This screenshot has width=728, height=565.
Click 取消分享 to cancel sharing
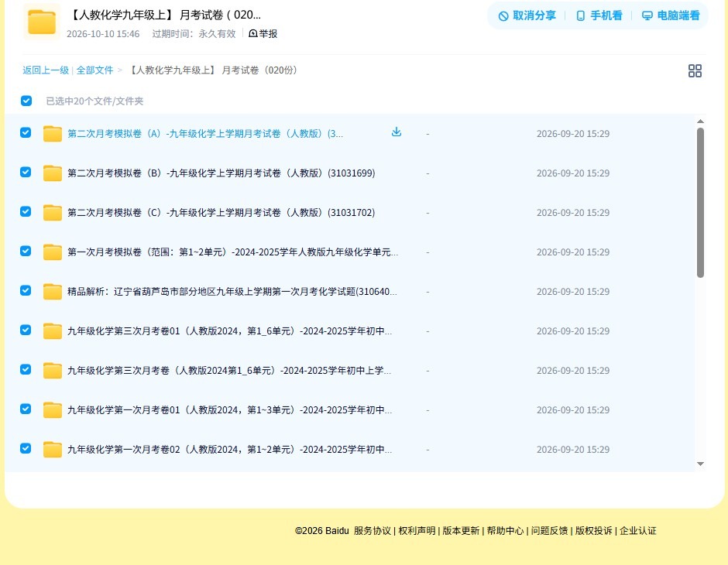pos(527,15)
